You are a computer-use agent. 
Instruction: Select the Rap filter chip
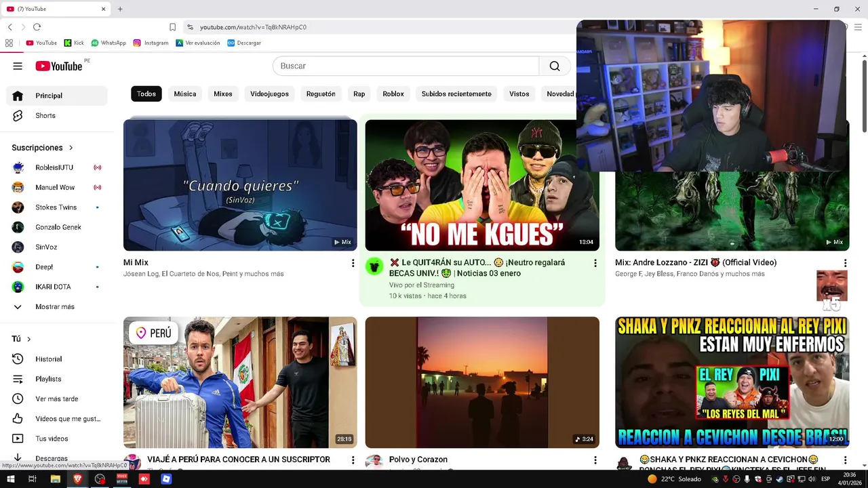[x=359, y=94]
